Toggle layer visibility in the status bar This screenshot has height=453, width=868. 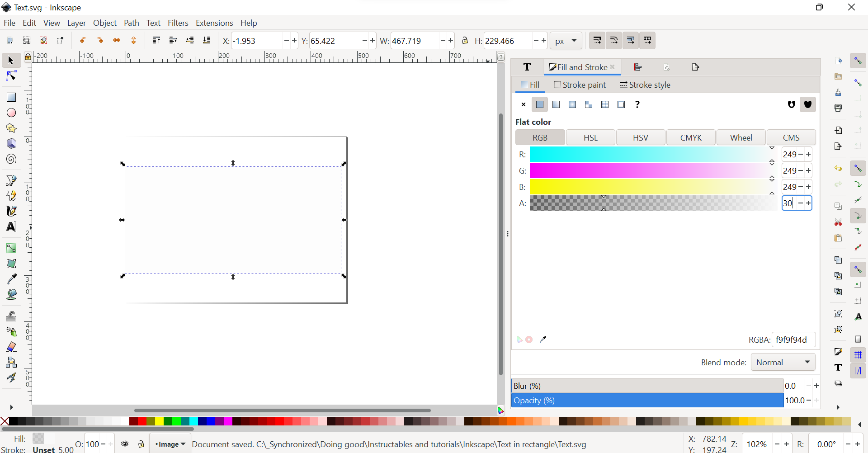tap(125, 444)
